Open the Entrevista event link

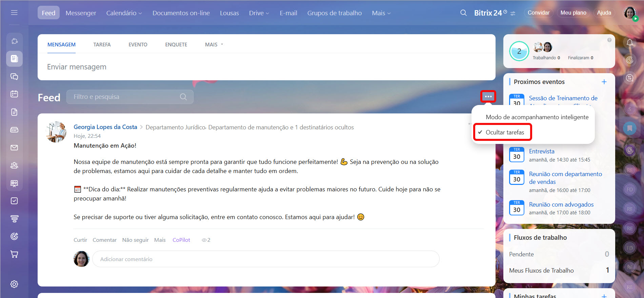542,151
